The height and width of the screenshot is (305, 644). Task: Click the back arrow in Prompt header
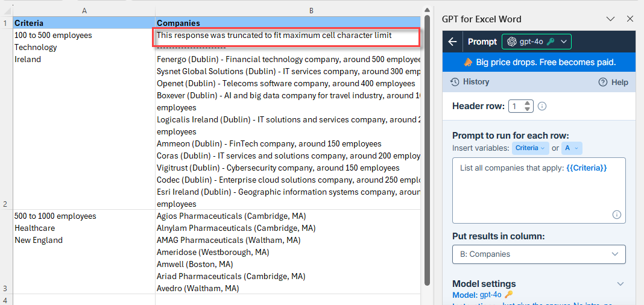coord(453,42)
